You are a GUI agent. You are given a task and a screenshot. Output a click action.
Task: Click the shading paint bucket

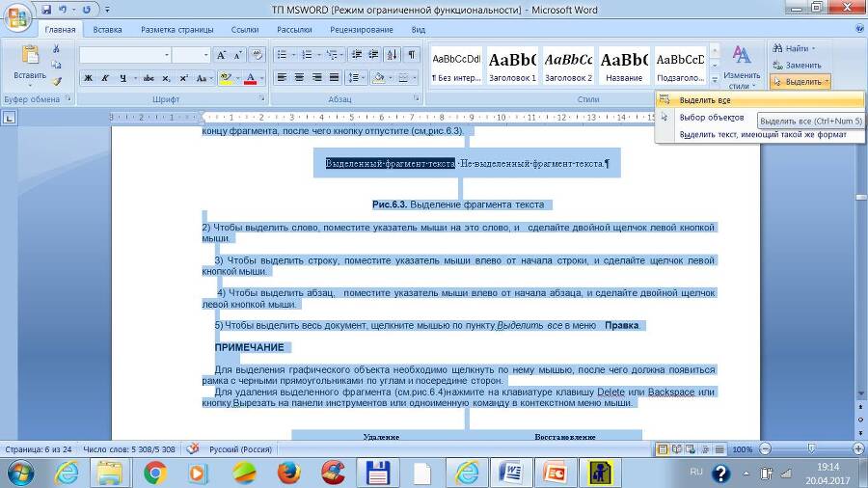[379, 78]
